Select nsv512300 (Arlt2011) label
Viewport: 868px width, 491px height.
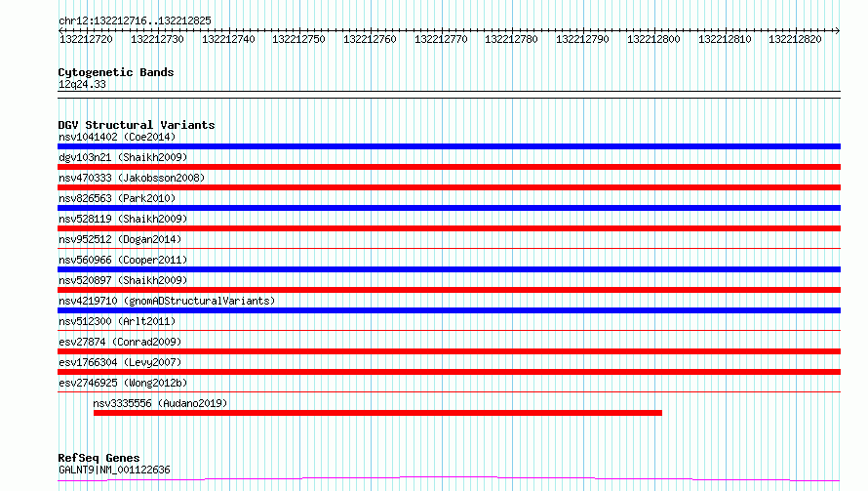coord(117,321)
